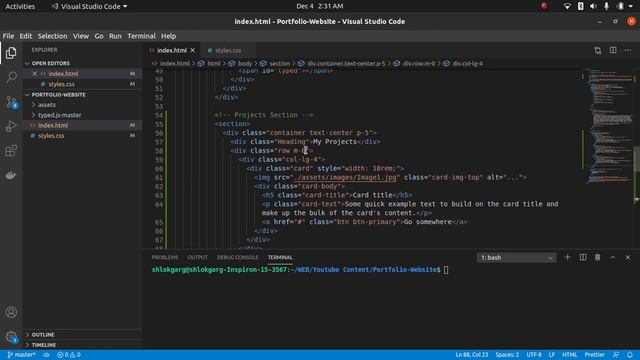Select index.html in project file tree
Image resolution: width=640 pixels, height=360 pixels.
(53, 125)
